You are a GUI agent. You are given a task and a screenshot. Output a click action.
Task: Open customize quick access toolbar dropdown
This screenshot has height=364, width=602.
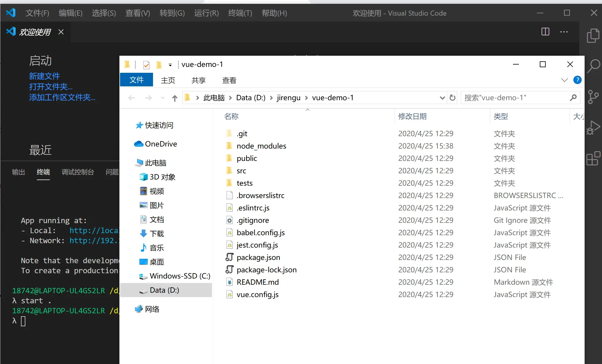(x=170, y=65)
